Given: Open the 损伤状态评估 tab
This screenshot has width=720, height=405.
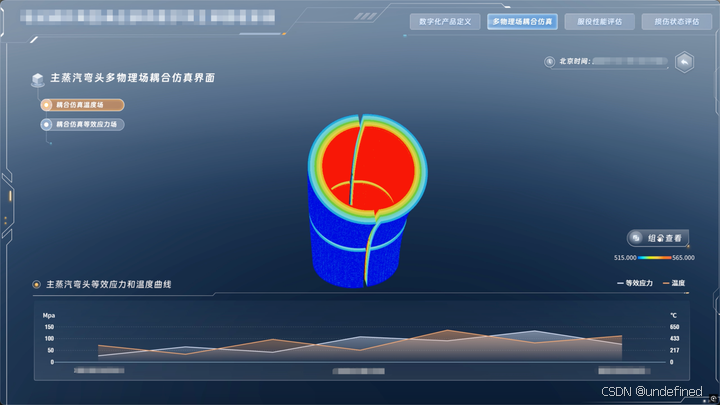Looking at the screenshot, I should tap(677, 22).
